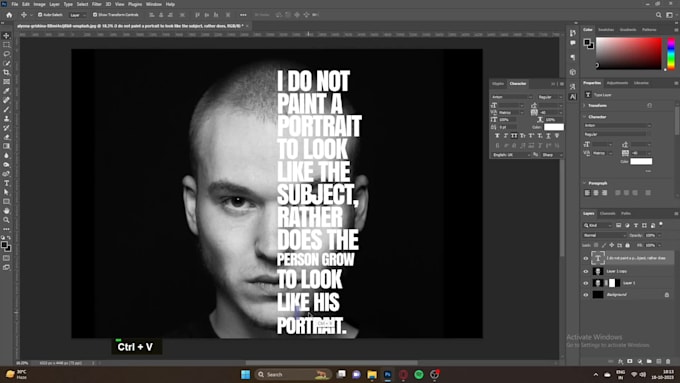The image size is (680, 383).
Task: Click the layer Opacity value field
Action: click(650, 236)
